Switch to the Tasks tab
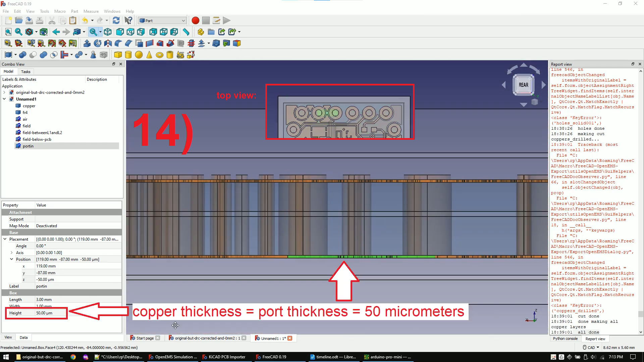Viewport: 644px width, 362px height. click(x=25, y=72)
